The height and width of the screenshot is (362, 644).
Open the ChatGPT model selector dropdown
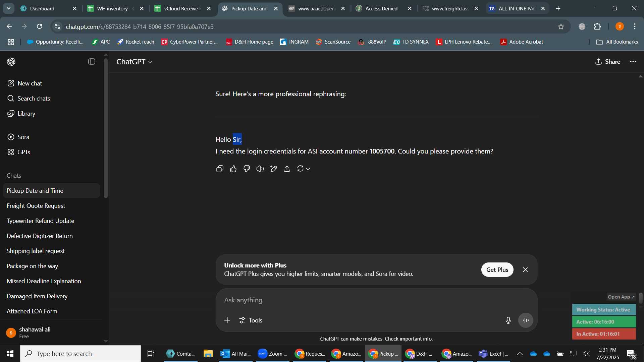tap(135, 62)
